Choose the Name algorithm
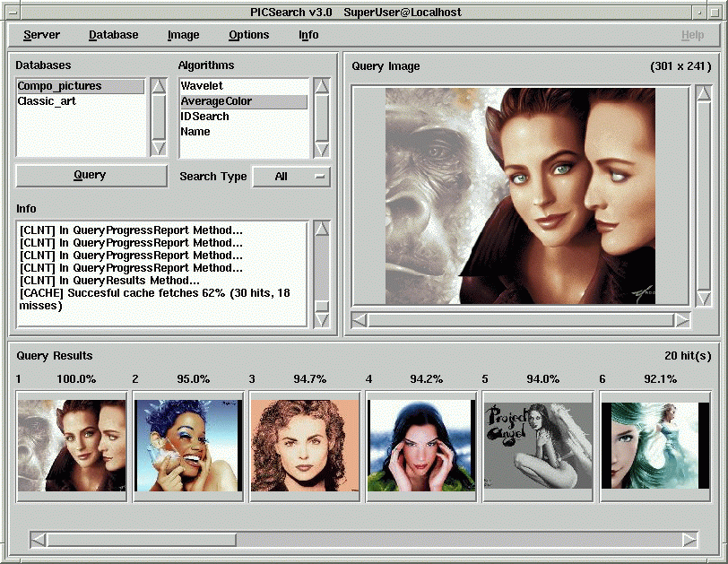This screenshot has height=564, width=728. point(244,132)
